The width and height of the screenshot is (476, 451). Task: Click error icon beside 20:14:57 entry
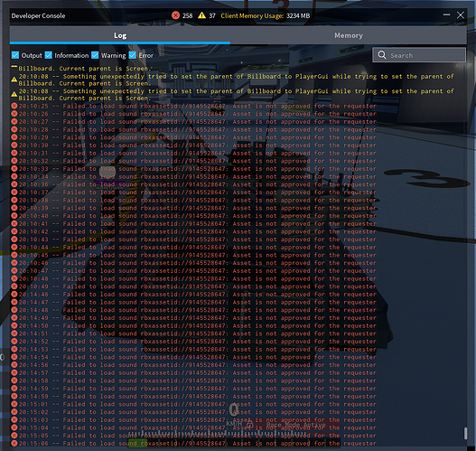14,372
